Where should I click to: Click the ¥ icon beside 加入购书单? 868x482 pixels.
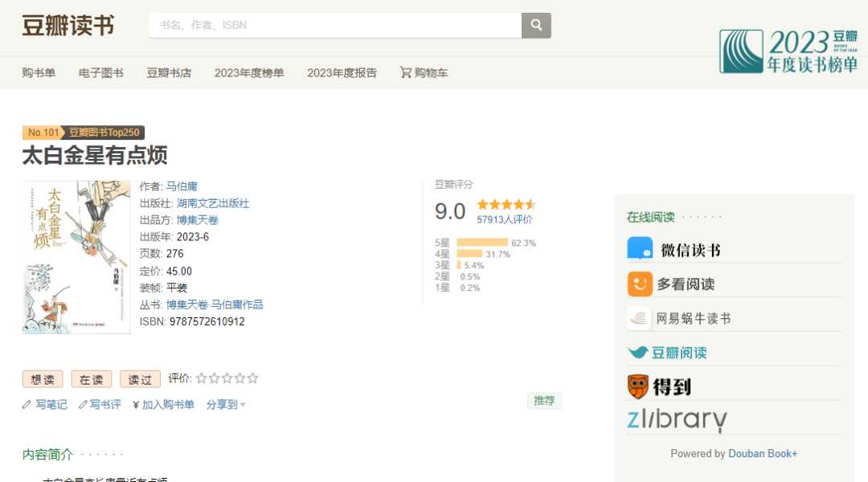tap(136, 405)
